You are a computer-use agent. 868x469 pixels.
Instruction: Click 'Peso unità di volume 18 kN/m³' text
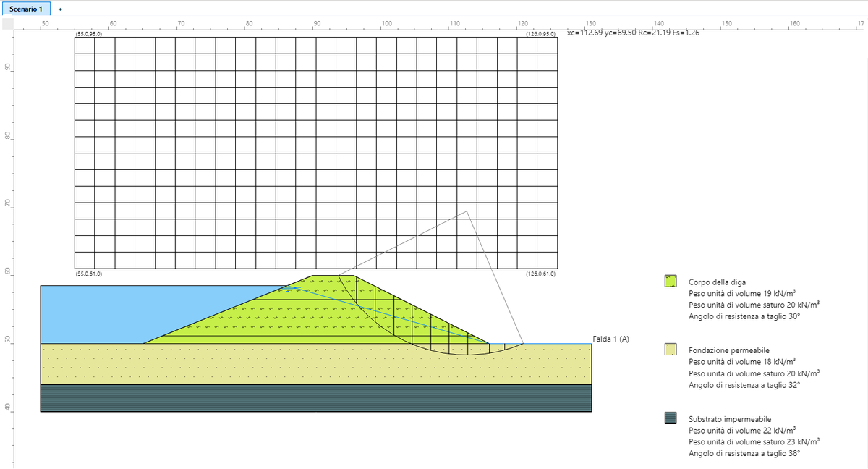(742, 361)
